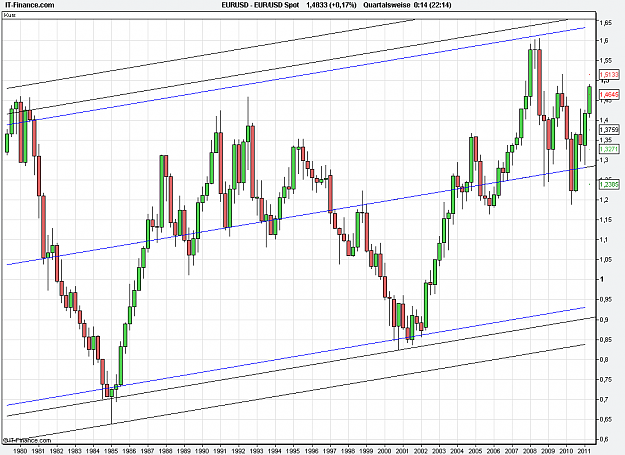Image resolution: width=625 pixels, height=455 pixels.
Task: Select the 1983 year label
Action: click(x=75, y=451)
